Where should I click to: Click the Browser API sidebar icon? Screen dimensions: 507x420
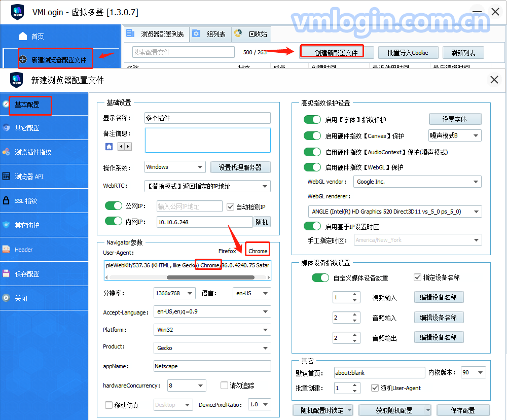(7, 177)
